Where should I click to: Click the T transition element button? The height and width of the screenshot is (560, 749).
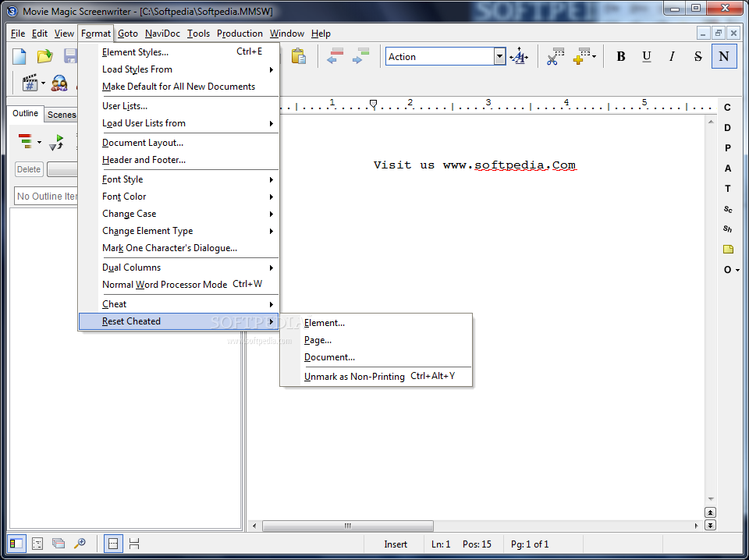coord(727,189)
